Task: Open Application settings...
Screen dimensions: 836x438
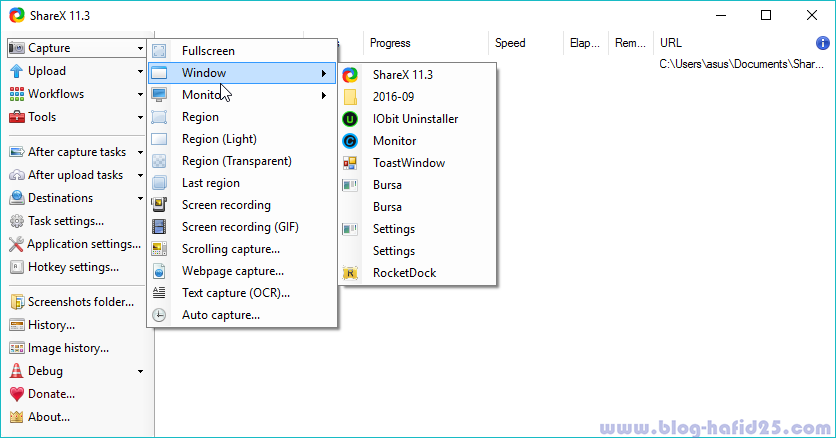Action: coord(75,244)
